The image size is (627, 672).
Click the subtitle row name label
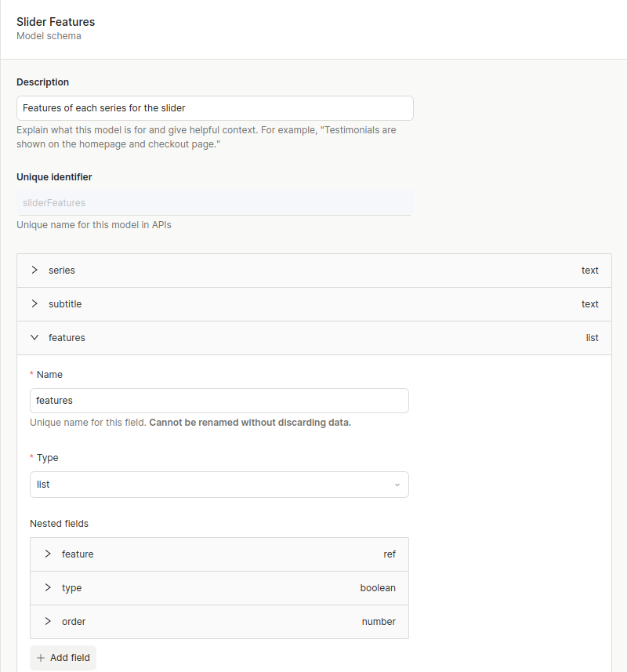pyautogui.click(x=65, y=303)
